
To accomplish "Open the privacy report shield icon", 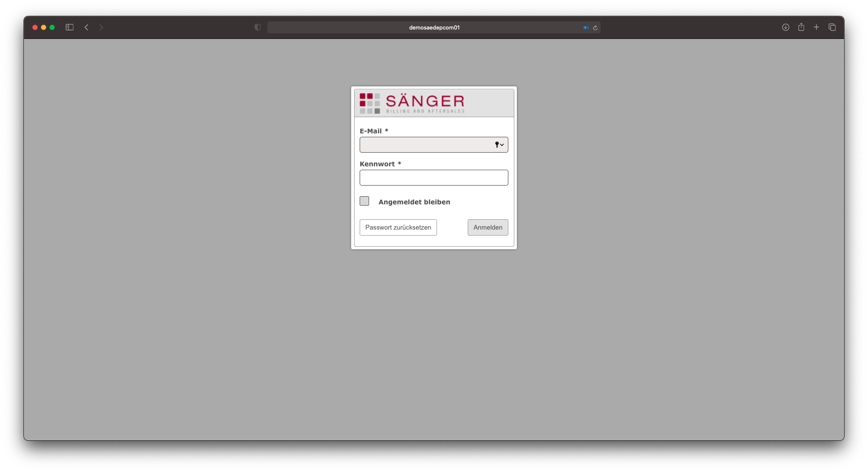I will pos(258,27).
